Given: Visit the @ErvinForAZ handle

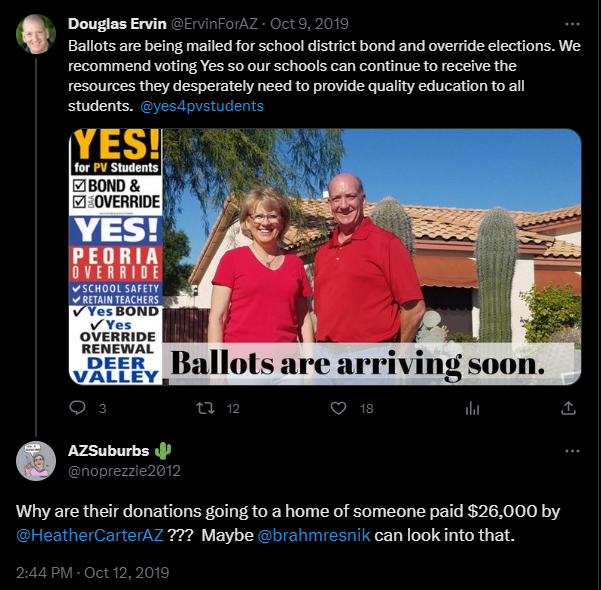Looking at the screenshot, I should [x=214, y=24].
